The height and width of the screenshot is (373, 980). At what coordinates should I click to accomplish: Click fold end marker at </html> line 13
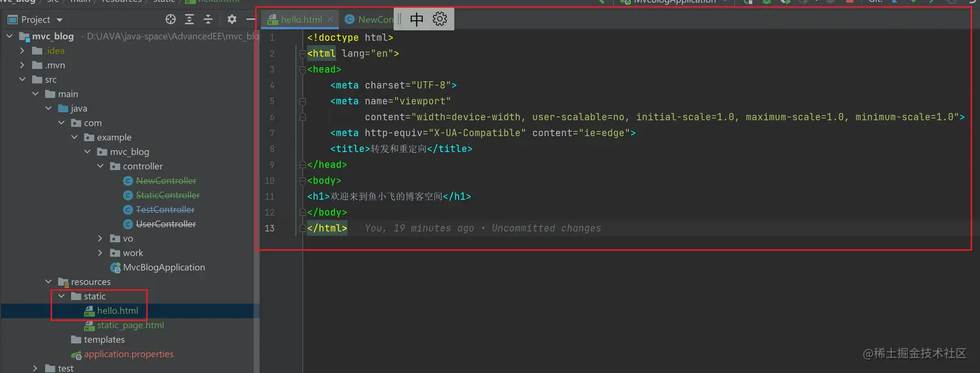pyautogui.click(x=303, y=228)
